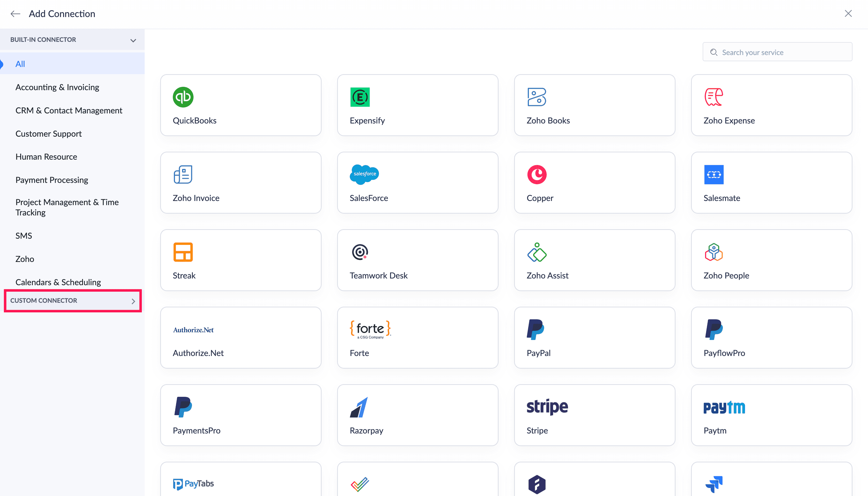This screenshot has height=496, width=868.
Task: Filter by Accounting & Invoicing
Action: click(x=57, y=87)
